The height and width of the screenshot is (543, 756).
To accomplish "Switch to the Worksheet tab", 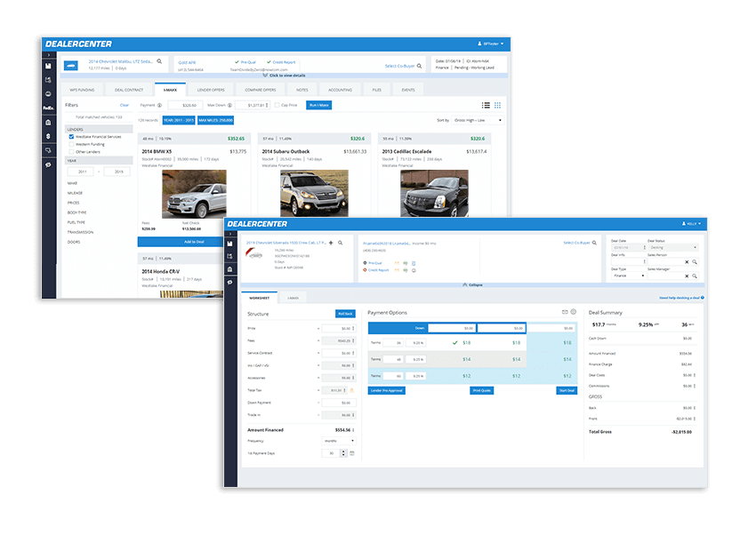I will (260, 298).
